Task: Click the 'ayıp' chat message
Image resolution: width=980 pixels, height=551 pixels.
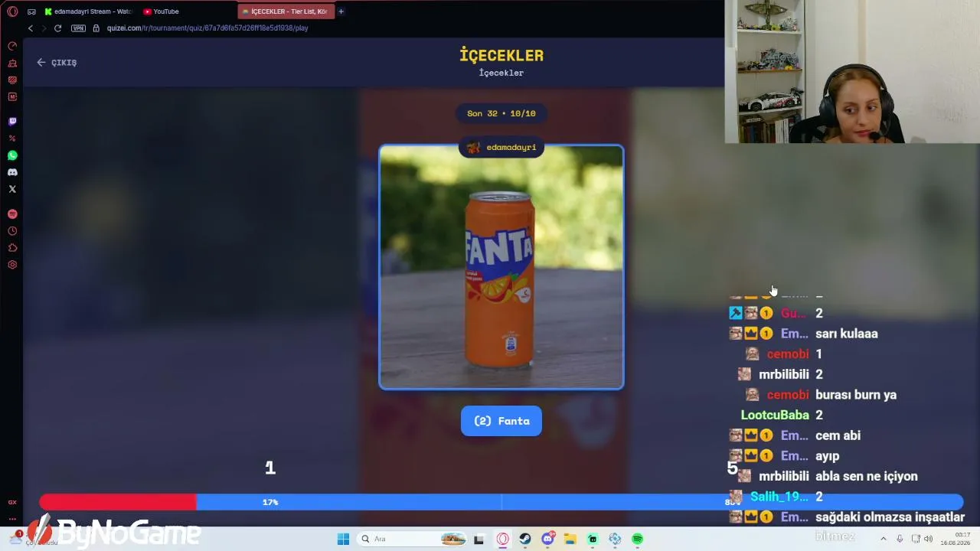Action: pos(828,456)
